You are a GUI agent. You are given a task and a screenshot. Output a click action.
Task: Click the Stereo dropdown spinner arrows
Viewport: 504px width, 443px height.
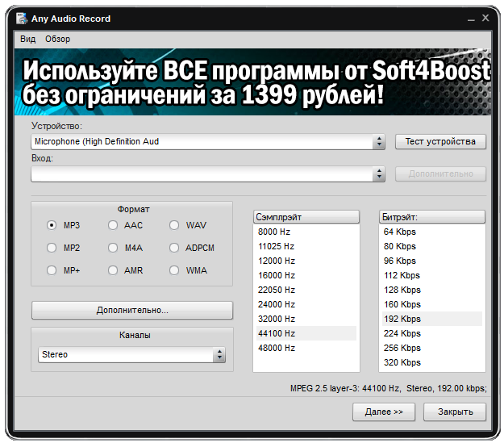[219, 354]
